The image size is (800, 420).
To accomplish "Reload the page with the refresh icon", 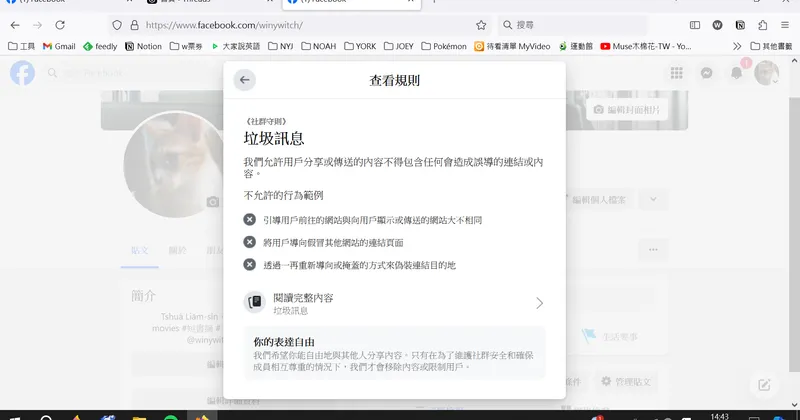I will click(60, 25).
